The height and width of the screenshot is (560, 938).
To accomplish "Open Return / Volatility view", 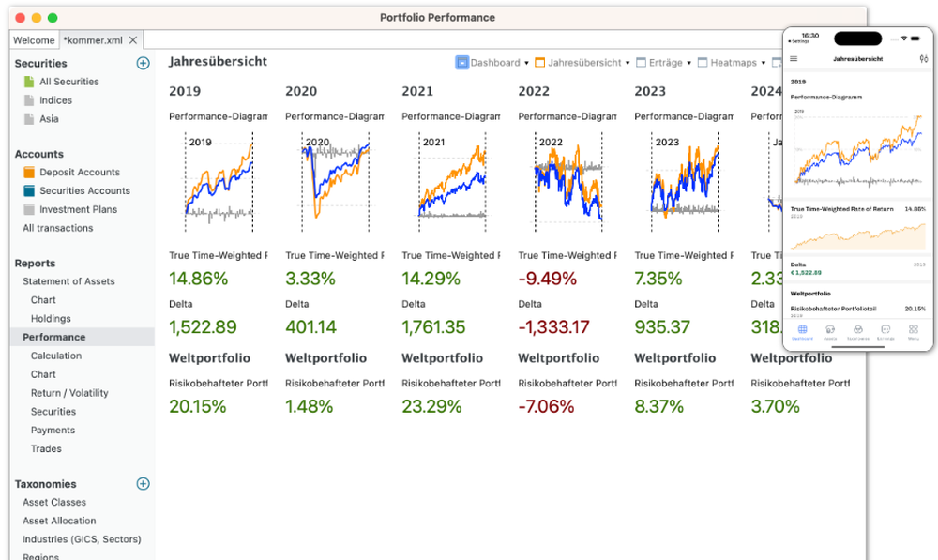I will click(69, 392).
